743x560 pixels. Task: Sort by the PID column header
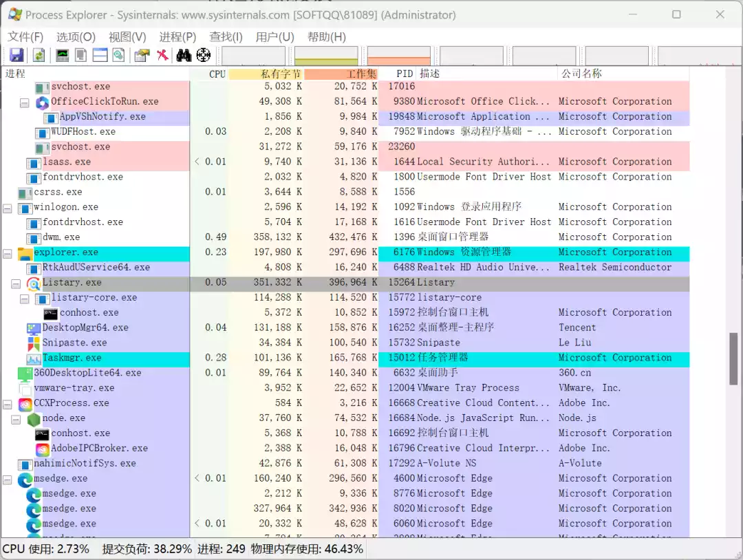tap(398, 74)
